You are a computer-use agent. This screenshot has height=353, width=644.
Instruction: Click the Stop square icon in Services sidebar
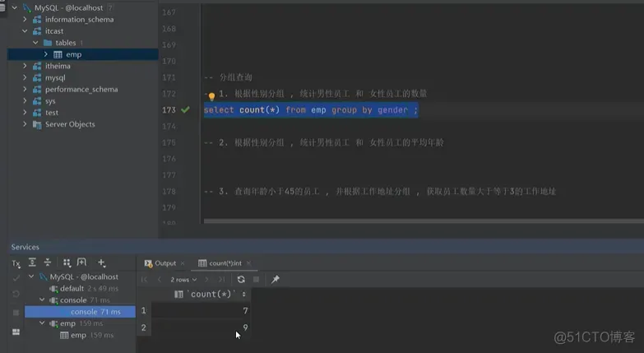coord(16,313)
